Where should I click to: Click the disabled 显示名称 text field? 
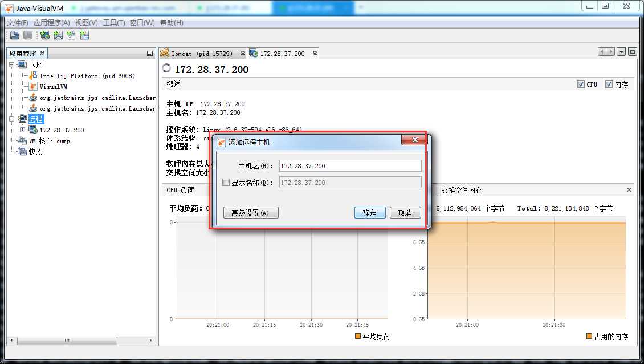pos(350,182)
